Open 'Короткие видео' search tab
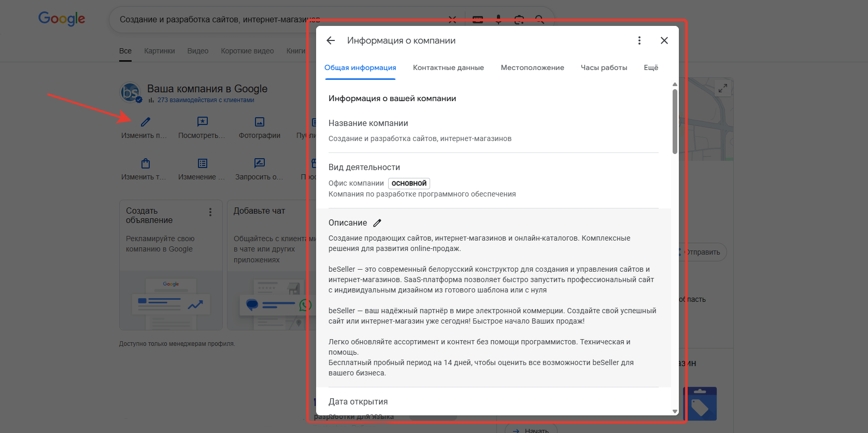This screenshot has height=433, width=868. click(x=247, y=51)
